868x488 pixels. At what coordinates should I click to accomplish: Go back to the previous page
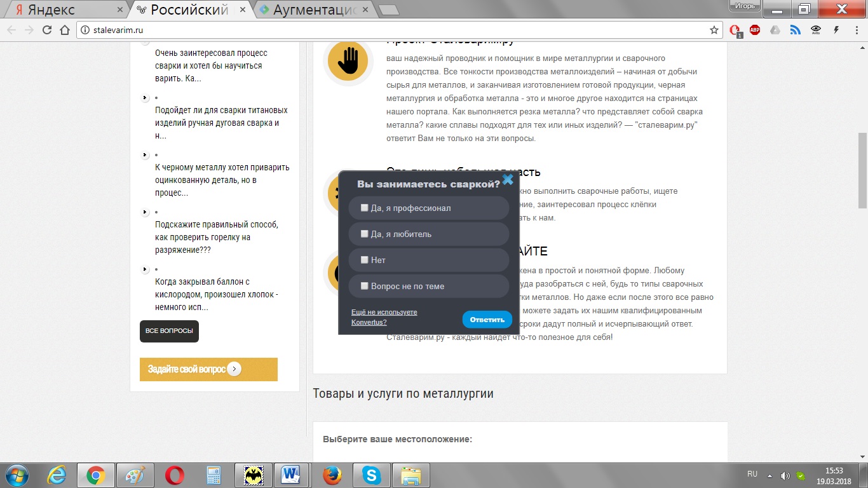(11, 30)
